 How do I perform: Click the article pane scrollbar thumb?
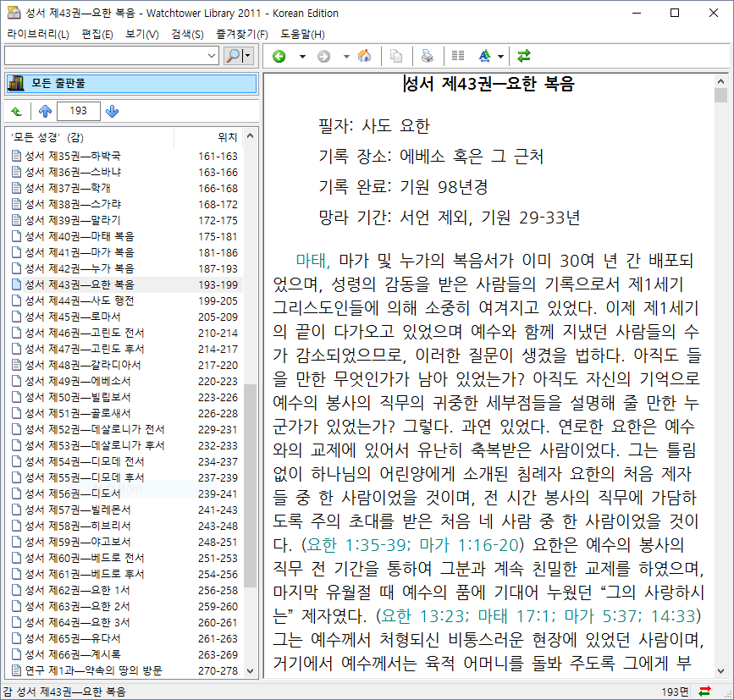[721, 96]
